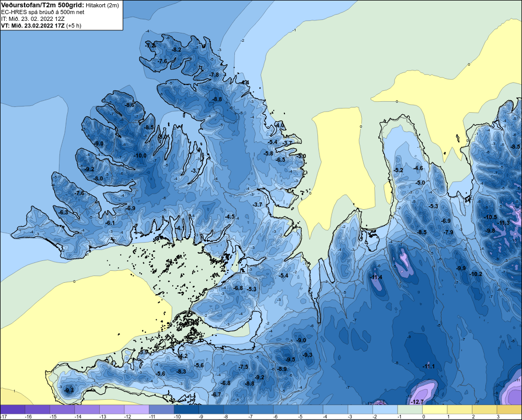Click the light yellow swatch between 0 and 1
Viewport: 522px width, 420px height.
tap(435, 410)
